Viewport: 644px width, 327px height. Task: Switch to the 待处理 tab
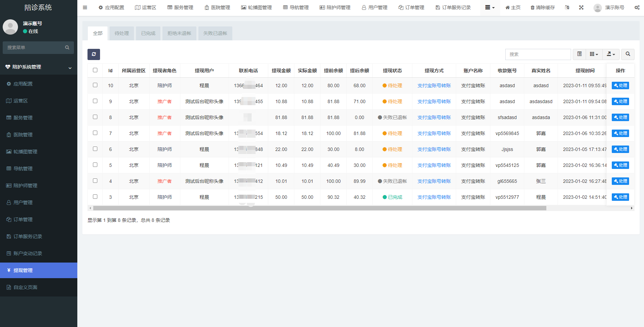(122, 33)
